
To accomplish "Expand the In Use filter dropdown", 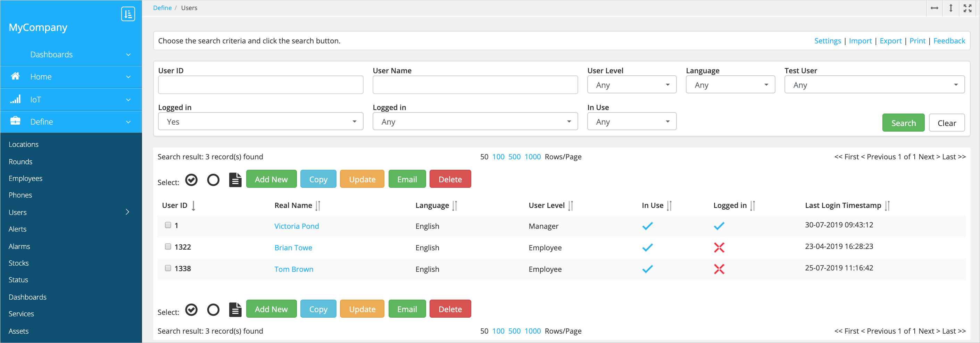I will (632, 122).
